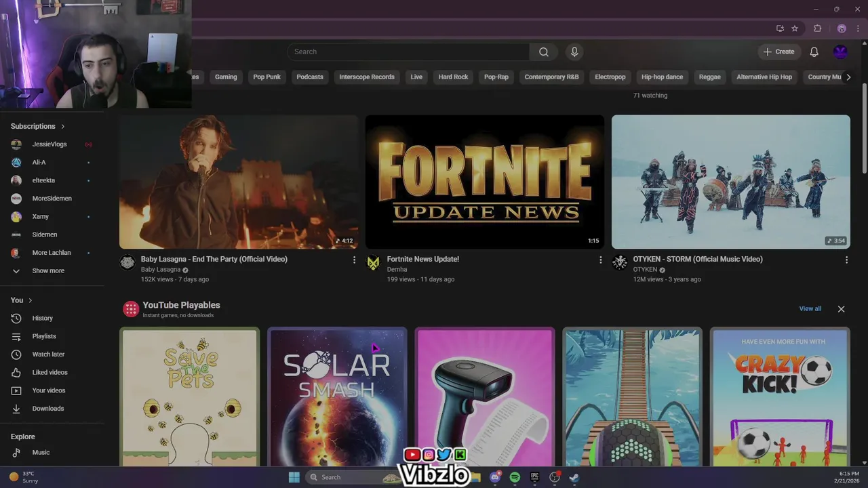Open OTYKEN channel avatar
The height and width of the screenshot is (488, 868).
click(620, 263)
